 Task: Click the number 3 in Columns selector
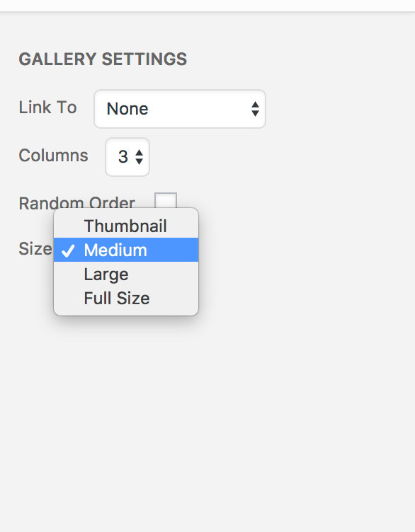pos(123,157)
